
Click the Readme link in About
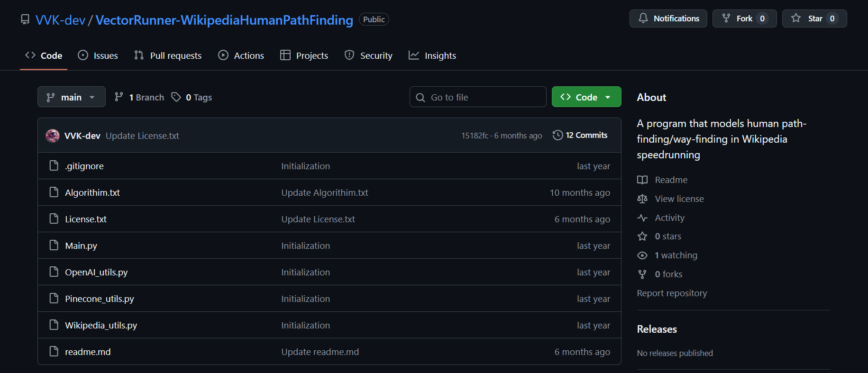click(x=671, y=180)
